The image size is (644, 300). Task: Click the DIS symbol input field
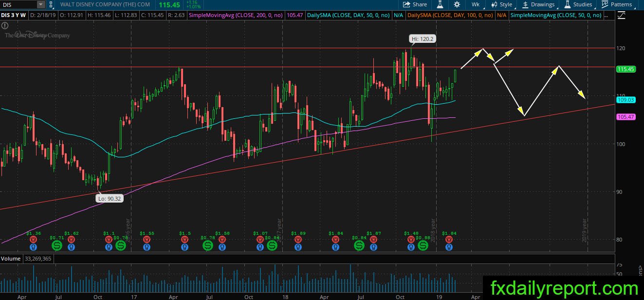click(18, 4)
